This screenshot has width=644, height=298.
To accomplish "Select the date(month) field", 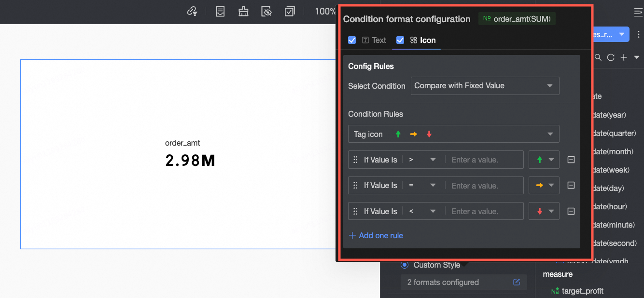I will [613, 151].
